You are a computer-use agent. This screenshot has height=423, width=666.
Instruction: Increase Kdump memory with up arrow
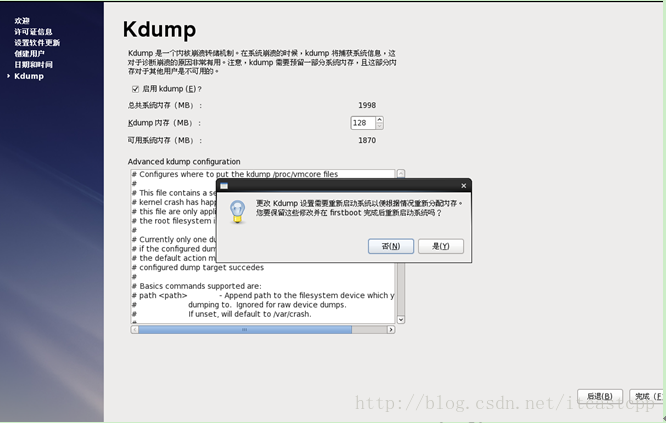[379, 120]
